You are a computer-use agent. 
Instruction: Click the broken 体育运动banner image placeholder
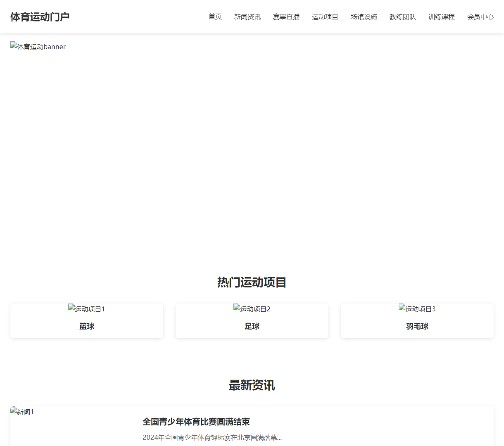tap(38, 47)
